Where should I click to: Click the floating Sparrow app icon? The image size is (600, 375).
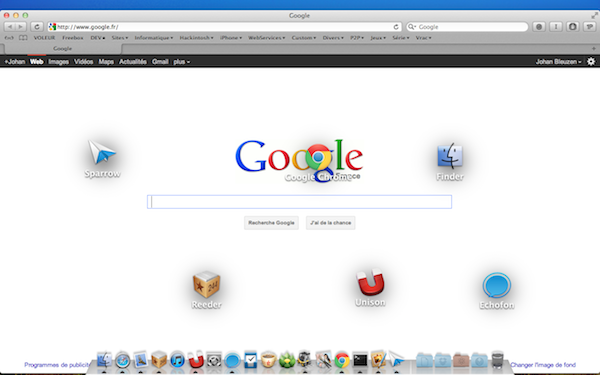(x=102, y=153)
